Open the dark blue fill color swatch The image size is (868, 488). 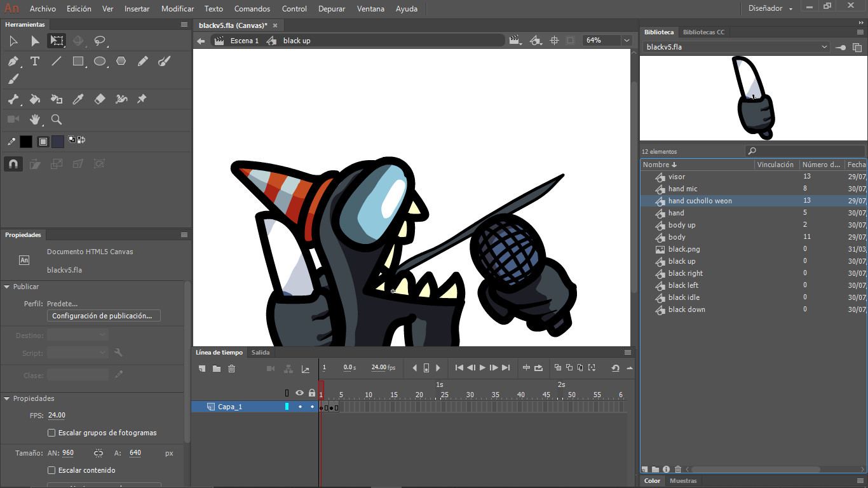click(58, 142)
